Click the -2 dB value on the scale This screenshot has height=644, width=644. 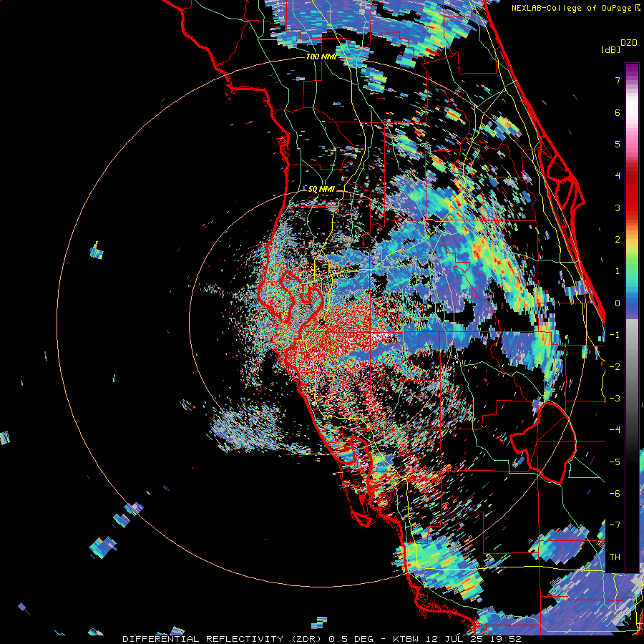pos(615,367)
